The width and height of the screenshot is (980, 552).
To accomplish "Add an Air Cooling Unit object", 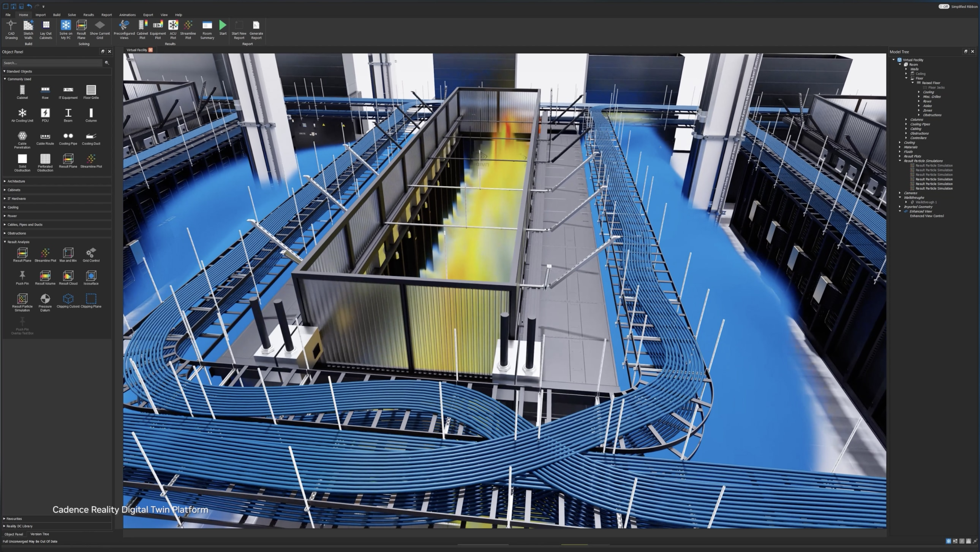I will coord(22,114).
